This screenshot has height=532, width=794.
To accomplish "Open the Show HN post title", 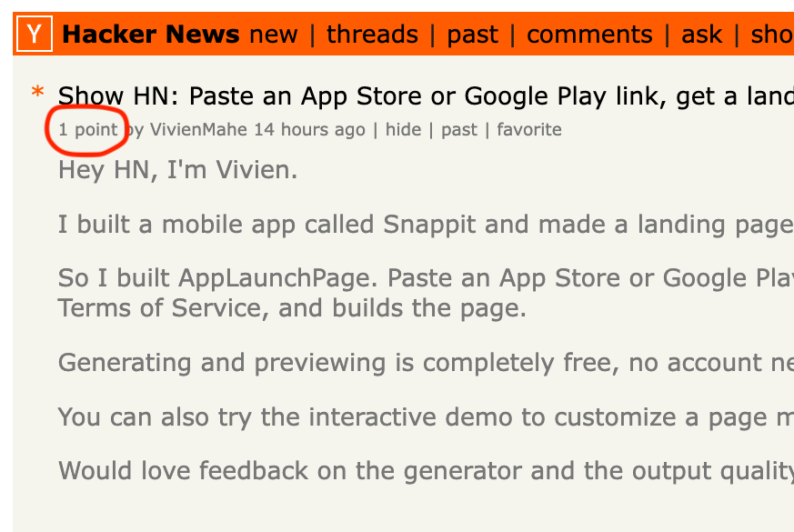I will click(x=426, y=96).
